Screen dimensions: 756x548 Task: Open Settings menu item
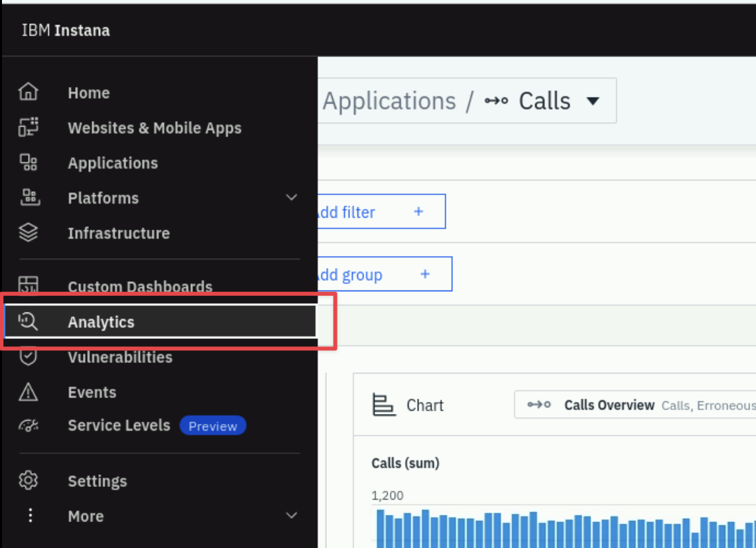coord(158,481)
